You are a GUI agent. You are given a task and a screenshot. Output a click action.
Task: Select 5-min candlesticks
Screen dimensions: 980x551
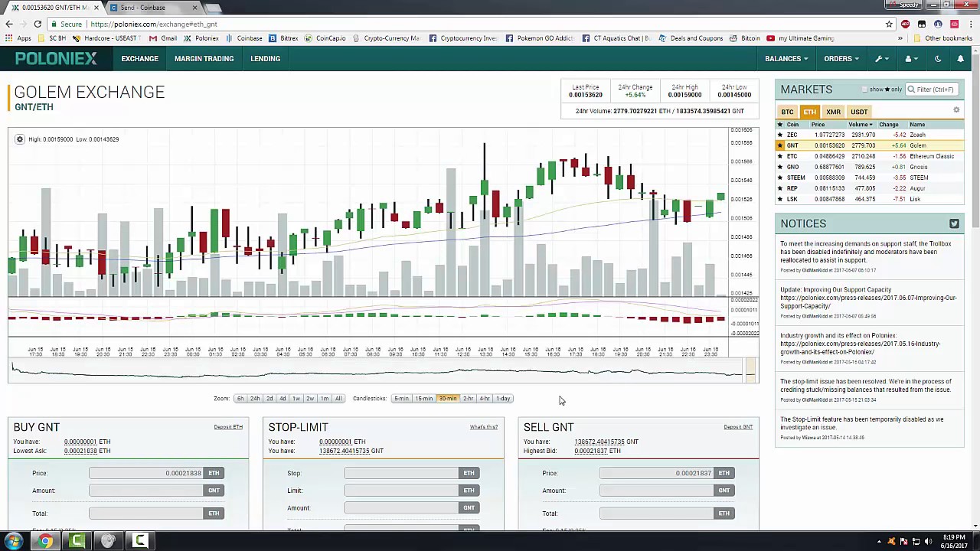click(401, 399)
